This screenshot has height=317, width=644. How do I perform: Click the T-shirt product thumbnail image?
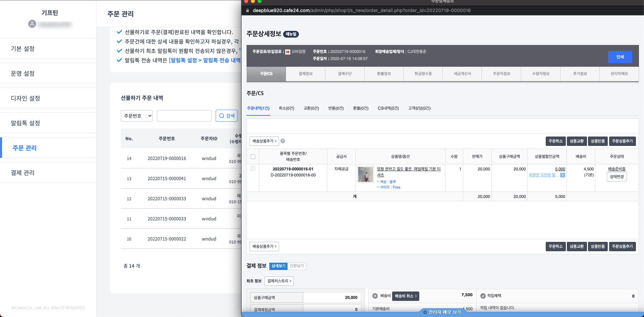tap(365, 174)
